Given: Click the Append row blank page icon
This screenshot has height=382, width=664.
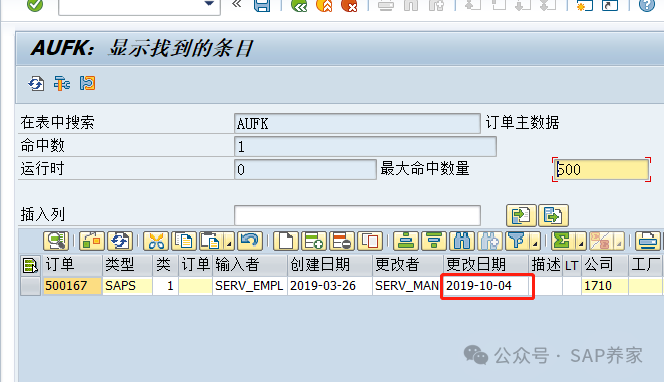Looking at the screenshot, I should pyautogui.click(x=286, y=241).
